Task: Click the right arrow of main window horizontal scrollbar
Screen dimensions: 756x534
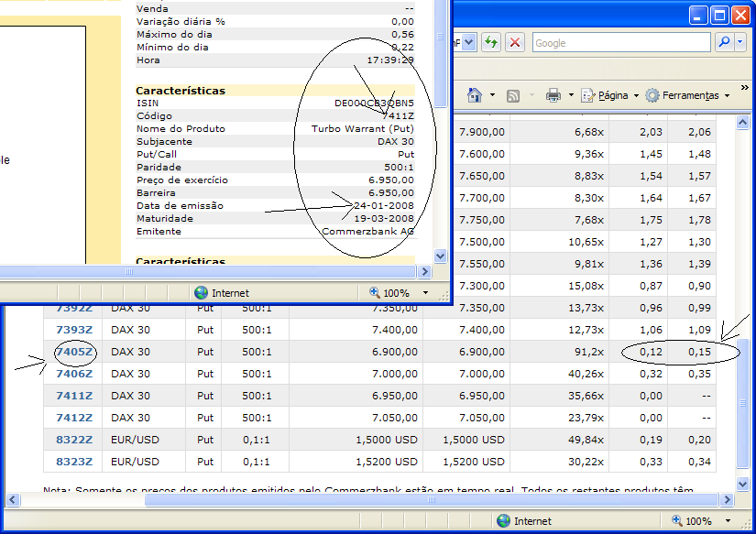Action: point(727,500)
